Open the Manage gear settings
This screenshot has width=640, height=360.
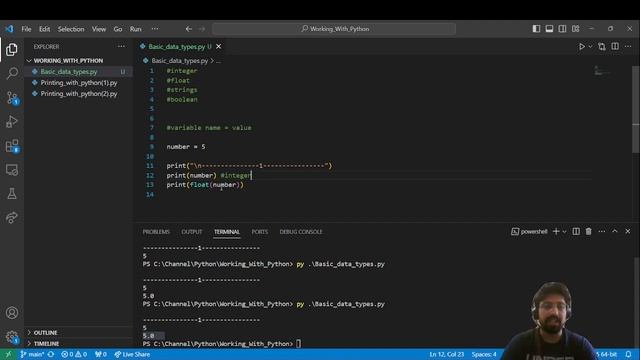click(12, 337)
